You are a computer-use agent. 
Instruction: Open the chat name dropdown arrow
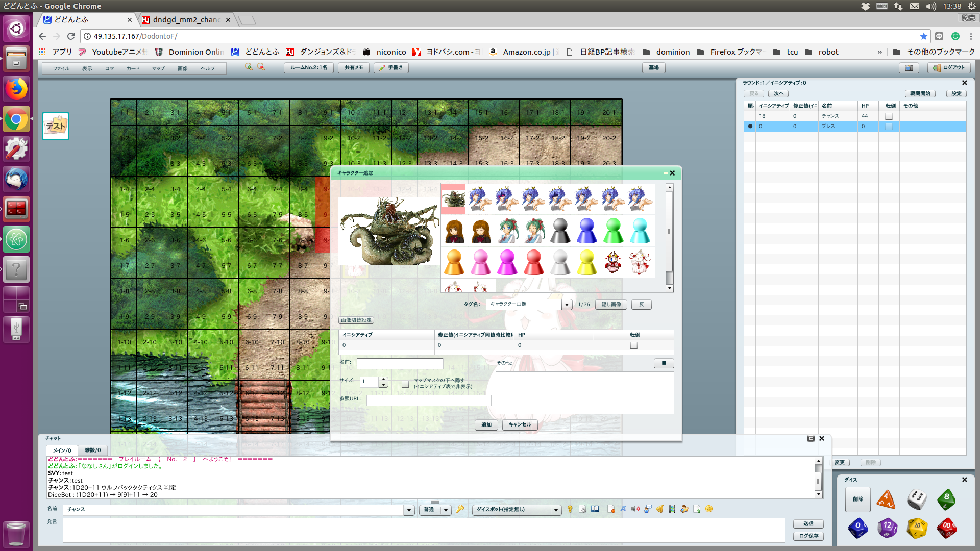[x=409, y=510]
